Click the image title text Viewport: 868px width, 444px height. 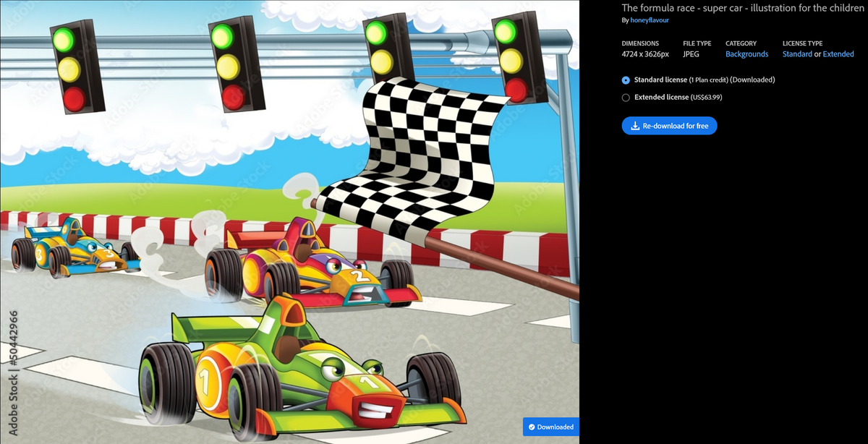point(743,8)
